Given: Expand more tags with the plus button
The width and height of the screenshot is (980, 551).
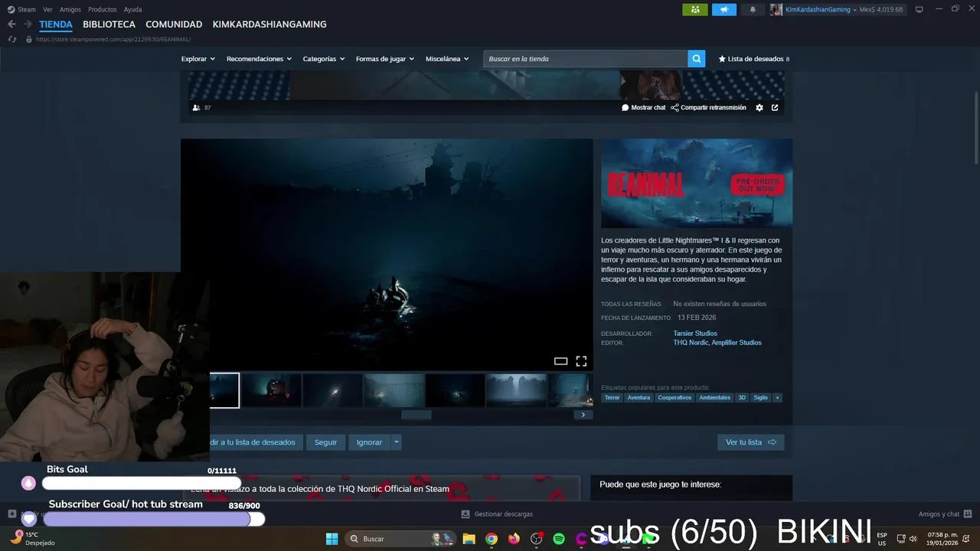Looking at the screenshot, I should coord(777,398).
